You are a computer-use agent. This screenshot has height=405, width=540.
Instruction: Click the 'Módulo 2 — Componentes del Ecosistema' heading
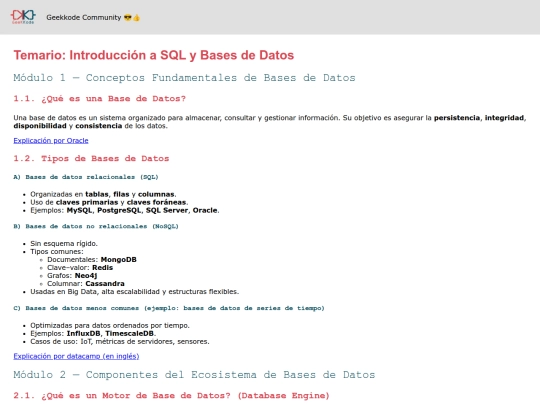tap(194, 375)
